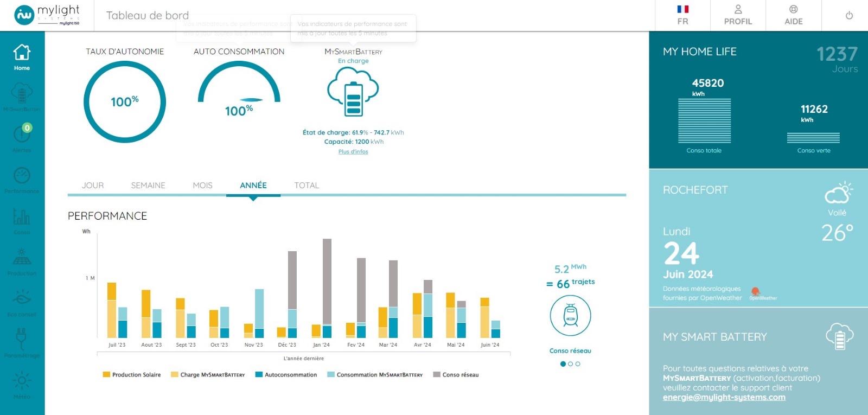Screen dimensions: 868x415
Task: Switch to the JOUR tab
Action: [93, 186]
